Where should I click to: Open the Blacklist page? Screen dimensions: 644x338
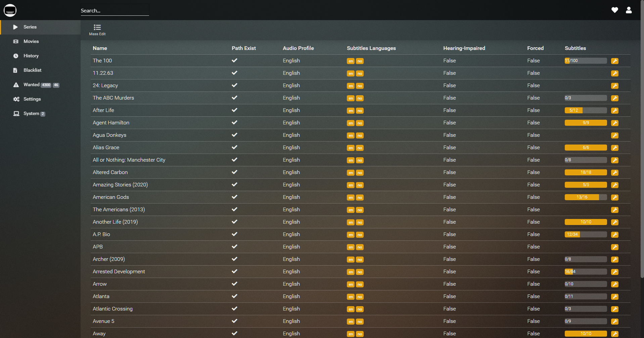click(x=32, y=70)
